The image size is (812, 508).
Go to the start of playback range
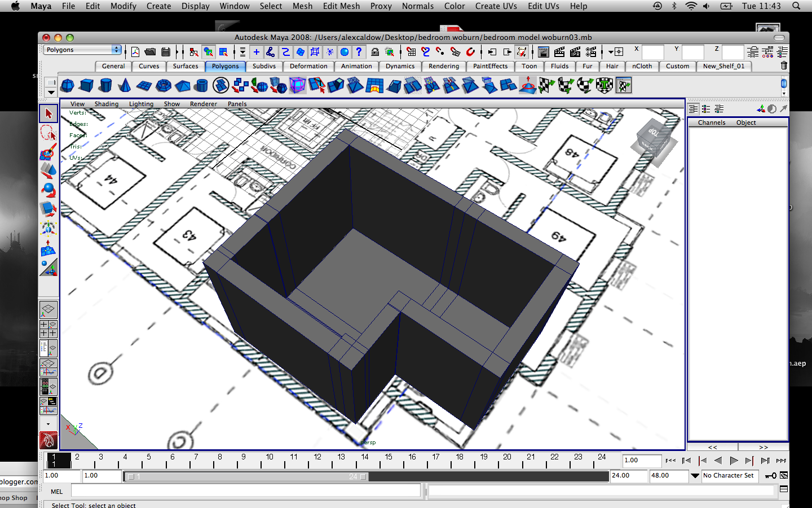(x=670, y=461)
